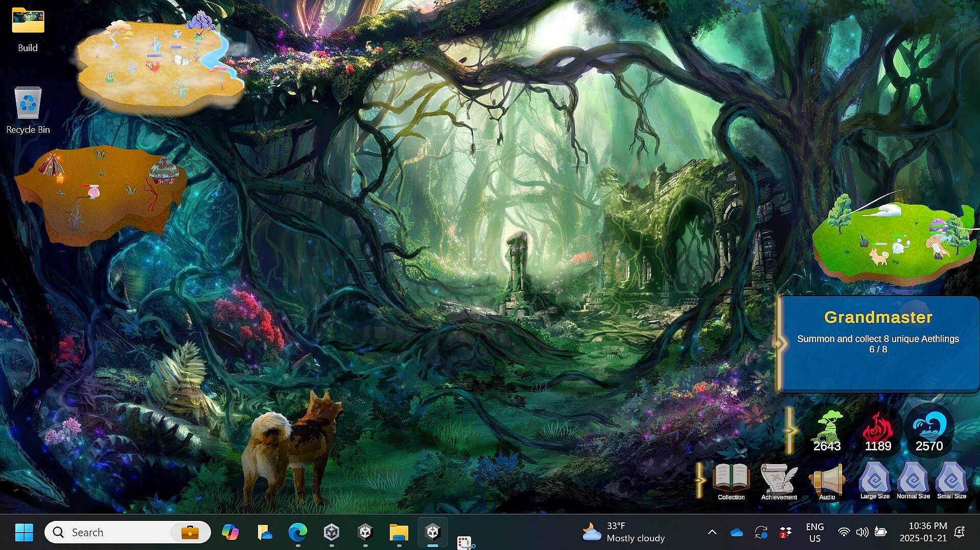The image size is (980, 550).
Task: Click the blue water wave counter 2570
Action: click(x=929, y=432)
